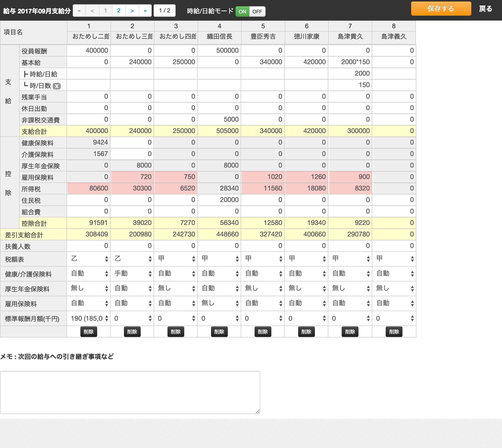Click the orange 保存する button

coord(441,9)
